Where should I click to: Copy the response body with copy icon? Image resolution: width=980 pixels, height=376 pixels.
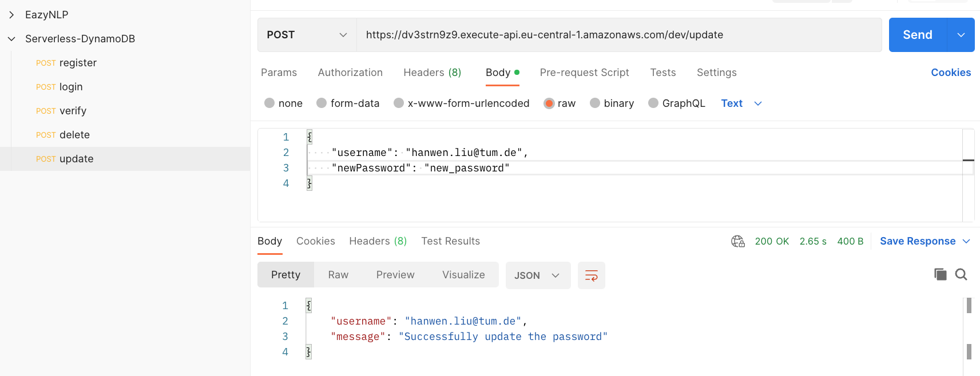click(940, 274)
